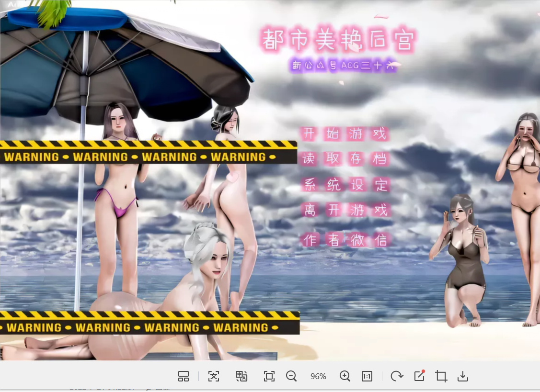Zoom into the image
The height and width of the screenshot is (392, 540).
click(x=345, y=376)
